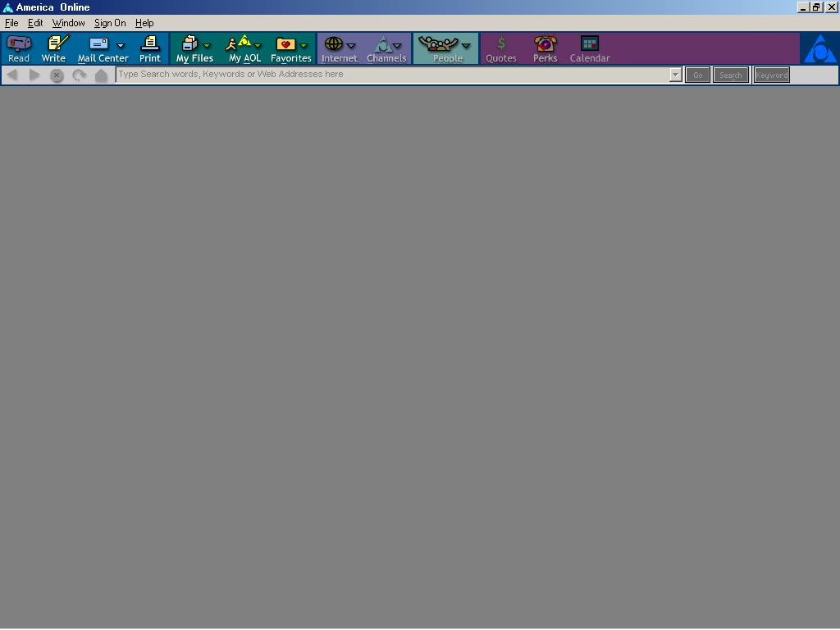Expand the address bar history dropdown arrow
Viewport: 840px width, 630px height.
click(x=675, y=75)
